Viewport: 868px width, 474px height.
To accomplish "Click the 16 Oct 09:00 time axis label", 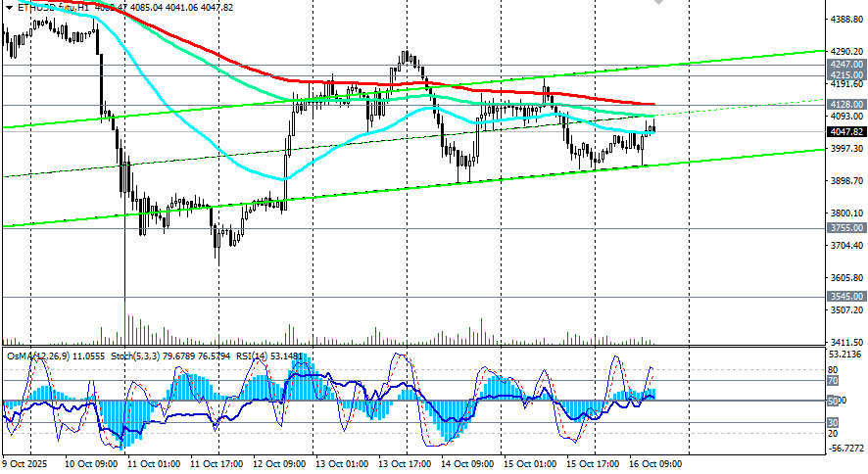I will tap(656, 463).
